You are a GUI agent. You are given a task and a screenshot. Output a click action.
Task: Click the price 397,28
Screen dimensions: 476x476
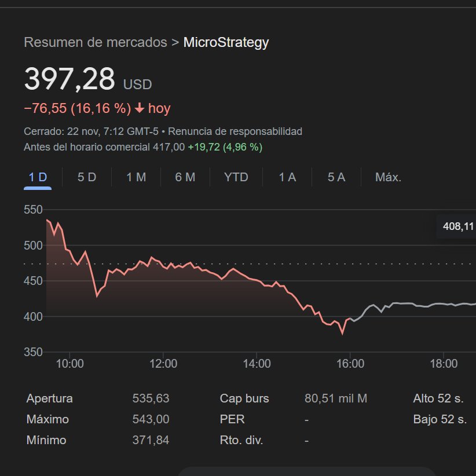tap(69, 79)
